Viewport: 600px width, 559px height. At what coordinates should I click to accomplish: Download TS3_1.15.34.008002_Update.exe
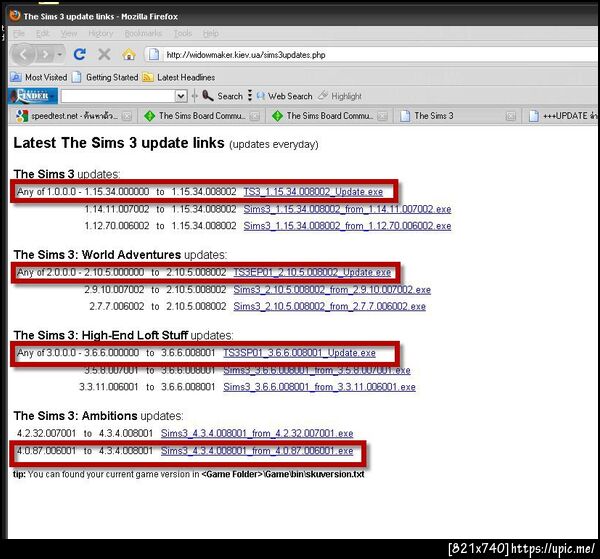[313, 192]
